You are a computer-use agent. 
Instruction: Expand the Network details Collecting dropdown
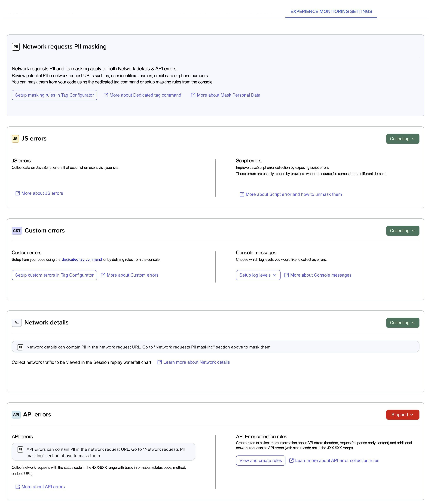(x=403, y=323)
